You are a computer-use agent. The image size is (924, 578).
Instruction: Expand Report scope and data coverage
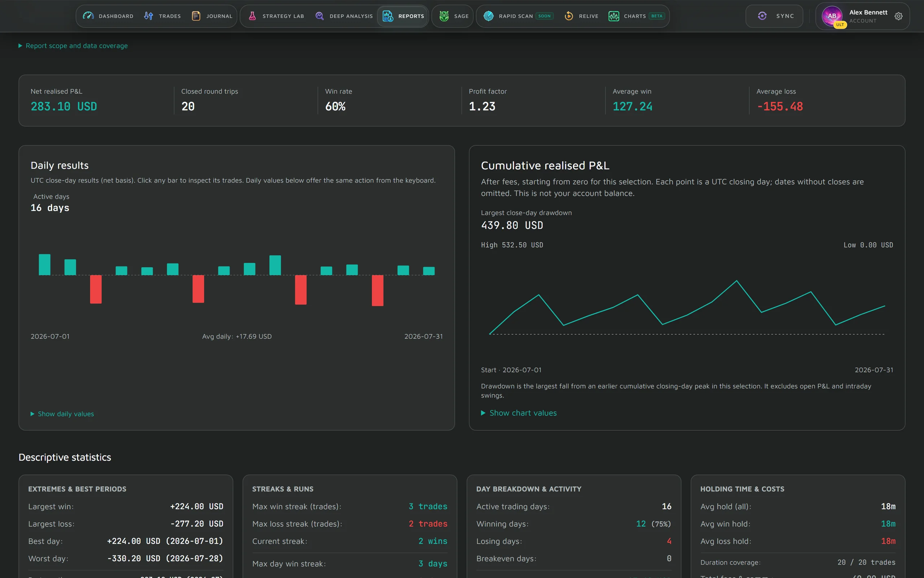(x=73, y=46)
